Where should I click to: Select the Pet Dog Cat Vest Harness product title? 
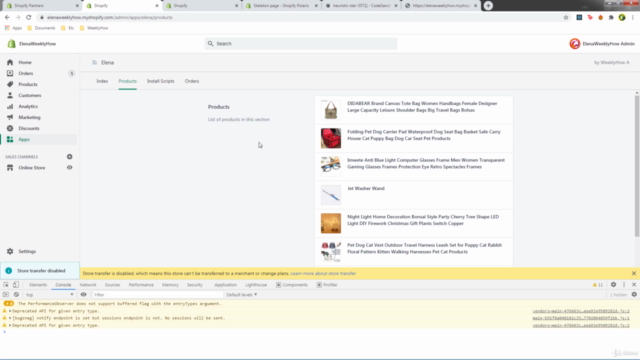[424, 249]
